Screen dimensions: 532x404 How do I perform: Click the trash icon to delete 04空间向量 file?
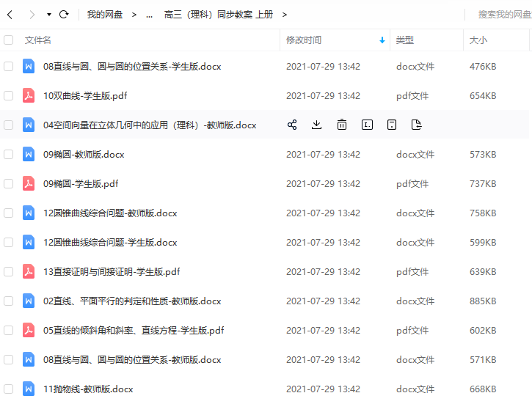point(342,125)
